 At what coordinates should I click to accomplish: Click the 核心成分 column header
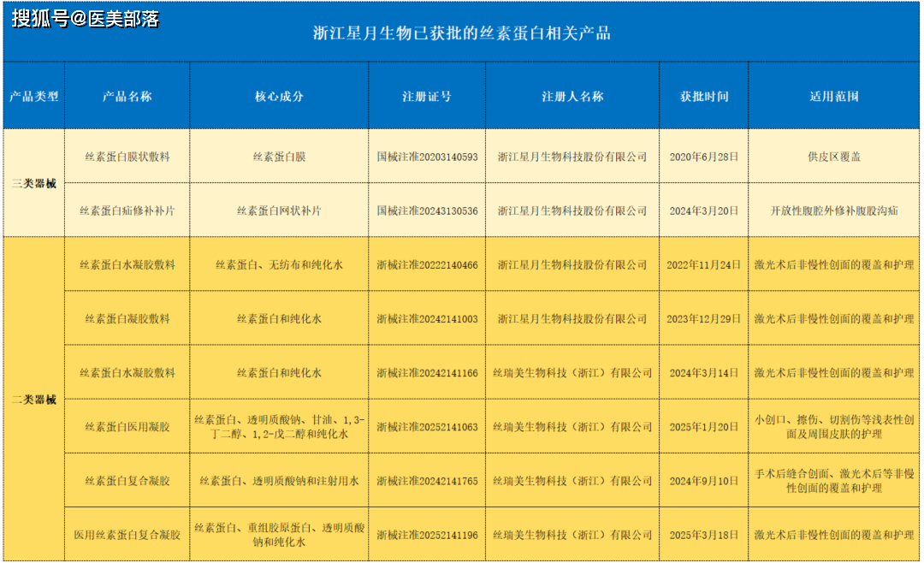[279, 96]
